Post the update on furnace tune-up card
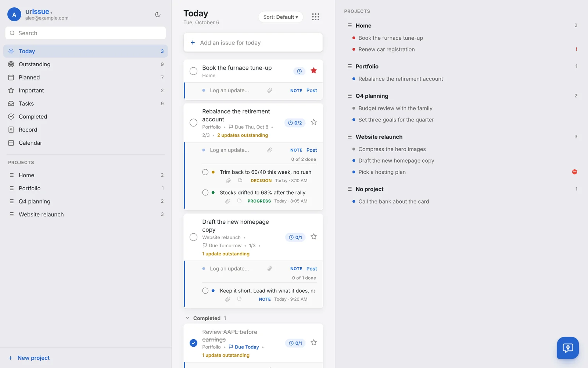Screen dimensions: 588x368 312,91
